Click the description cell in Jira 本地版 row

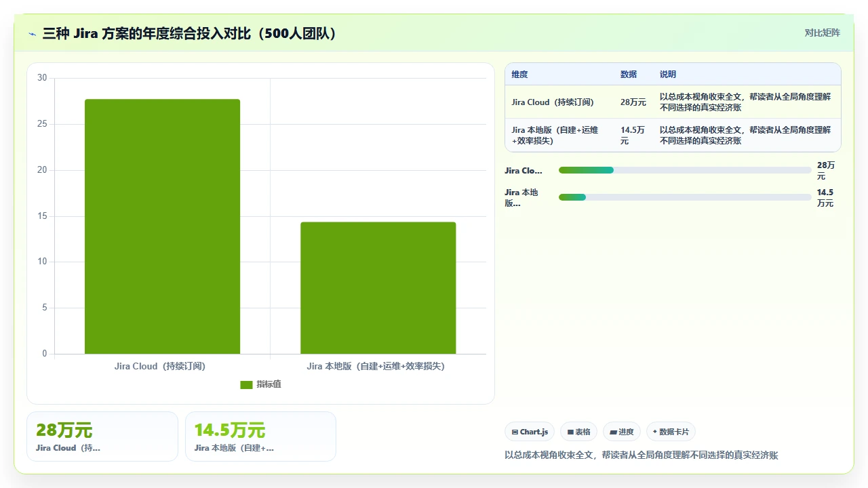coord(745,136)
